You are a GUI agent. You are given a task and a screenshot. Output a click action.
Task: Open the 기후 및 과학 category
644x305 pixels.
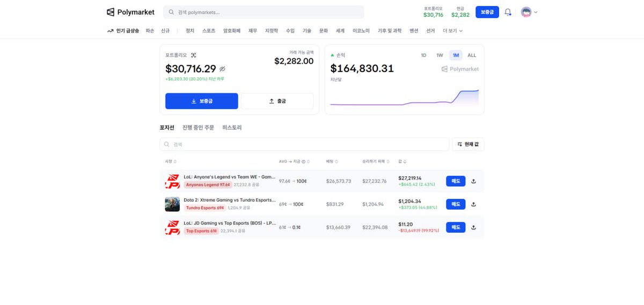390,31
